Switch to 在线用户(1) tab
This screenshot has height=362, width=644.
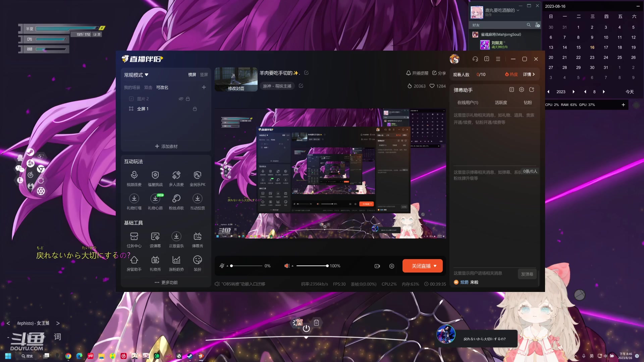coord(468,103)
